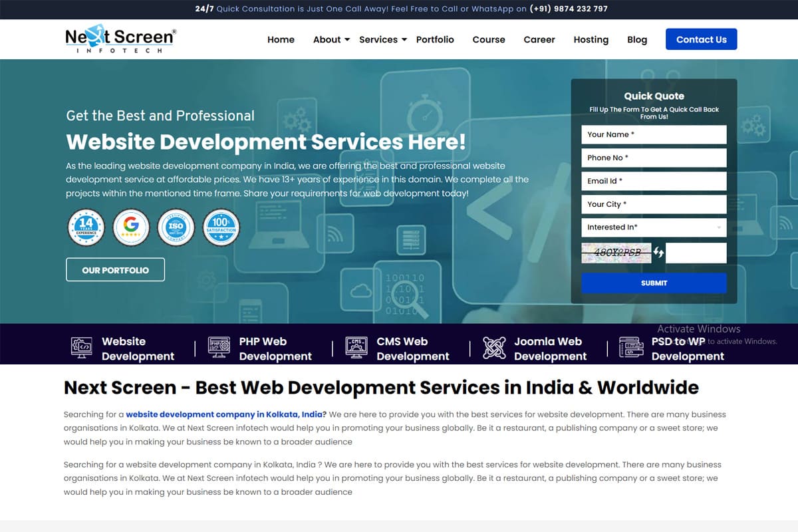Click the 14 years experience badge

click(86, 227)
